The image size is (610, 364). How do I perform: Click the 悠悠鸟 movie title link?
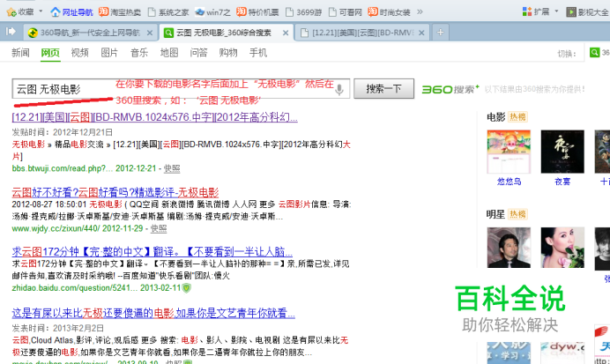coord(509,182)
